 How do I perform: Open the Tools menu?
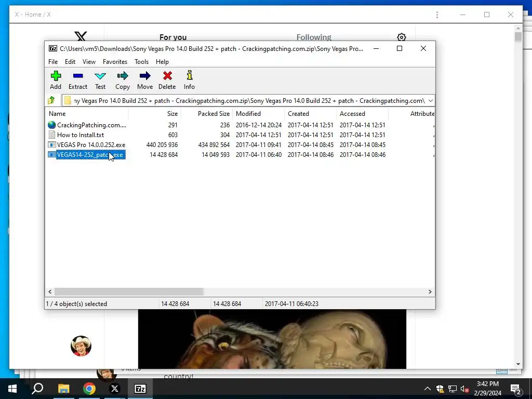tap(141, 62)
